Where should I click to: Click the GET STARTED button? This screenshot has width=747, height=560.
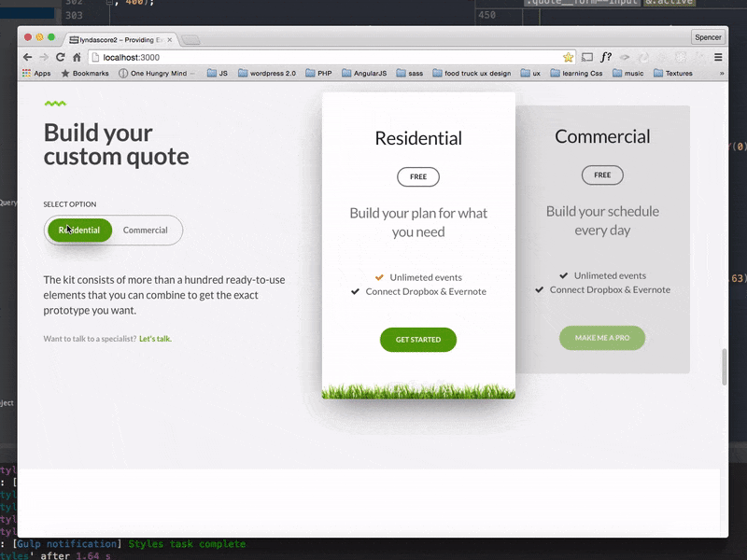418,340
